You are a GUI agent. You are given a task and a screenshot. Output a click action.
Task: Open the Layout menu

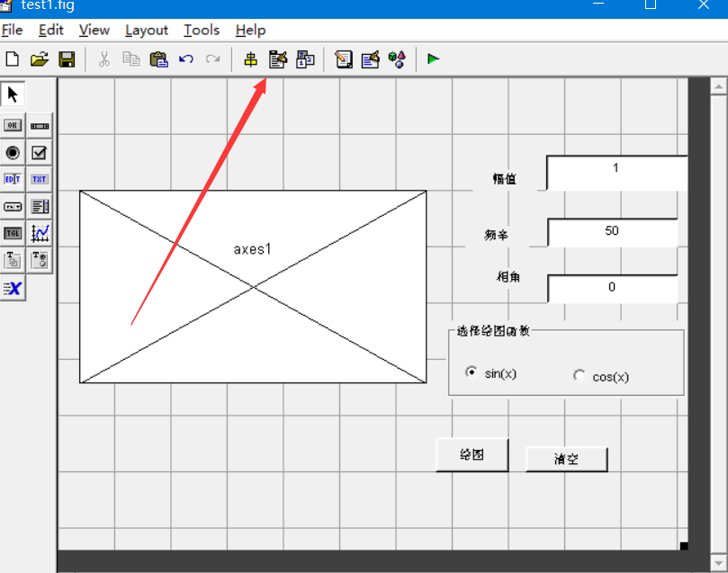click(x=146, y=30)
